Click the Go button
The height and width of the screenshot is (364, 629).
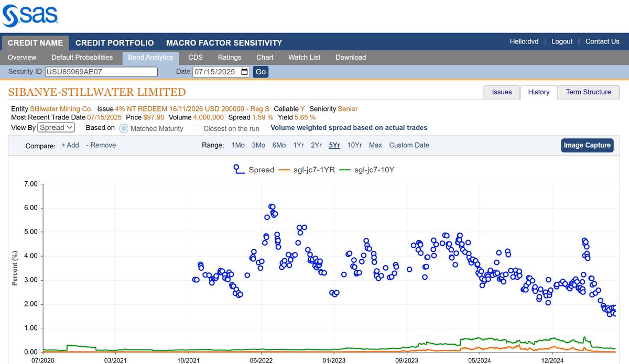[x=261, y=72]
